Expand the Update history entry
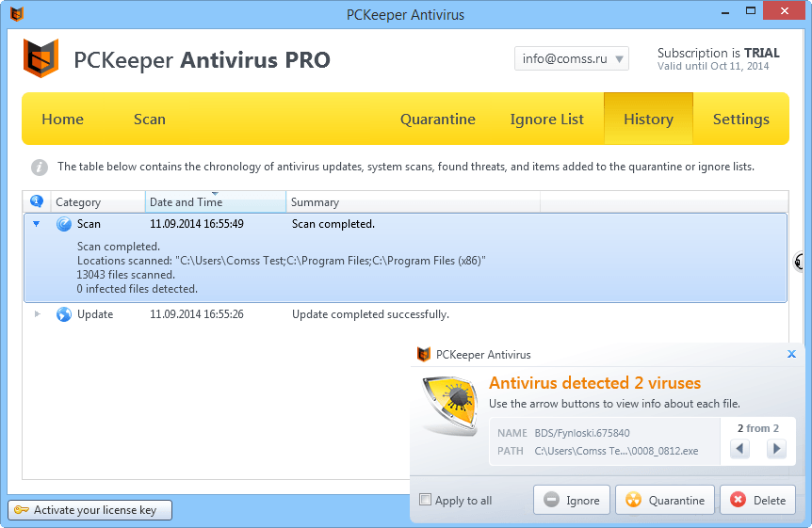Viewport: 812px width, 528px height. click(37, 313)
